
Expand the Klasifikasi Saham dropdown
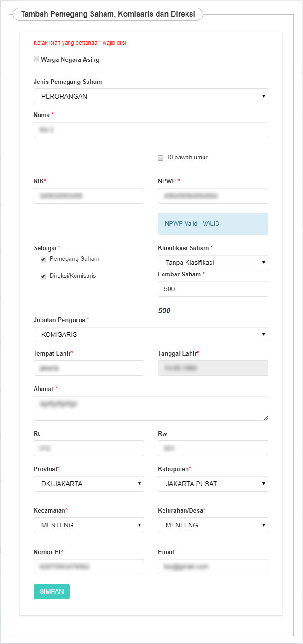tap(213, 263)
